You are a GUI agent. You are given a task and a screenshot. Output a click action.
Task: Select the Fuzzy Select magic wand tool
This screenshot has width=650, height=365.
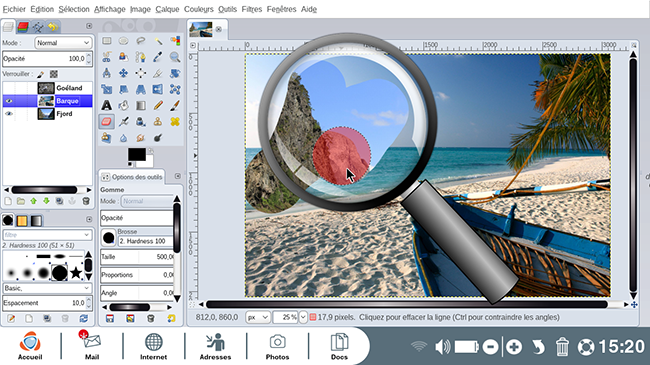pyautogui.click(x=158, y=41)
